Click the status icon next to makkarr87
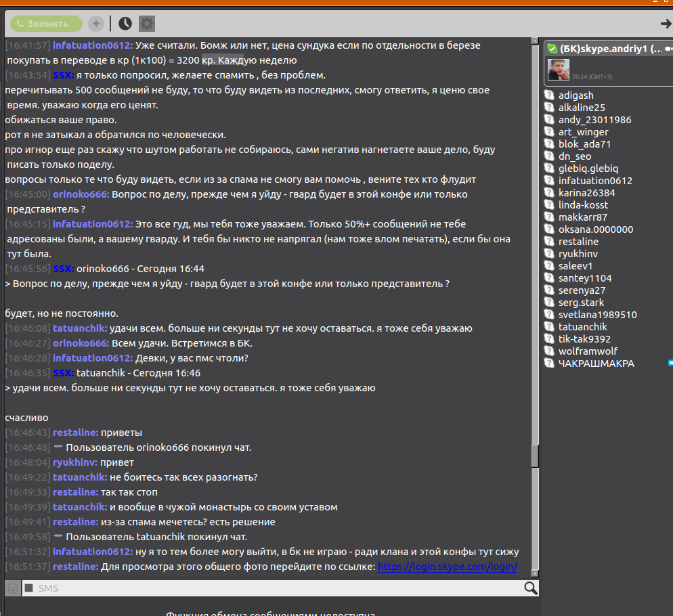673x616 pixels. pos(549,217)
